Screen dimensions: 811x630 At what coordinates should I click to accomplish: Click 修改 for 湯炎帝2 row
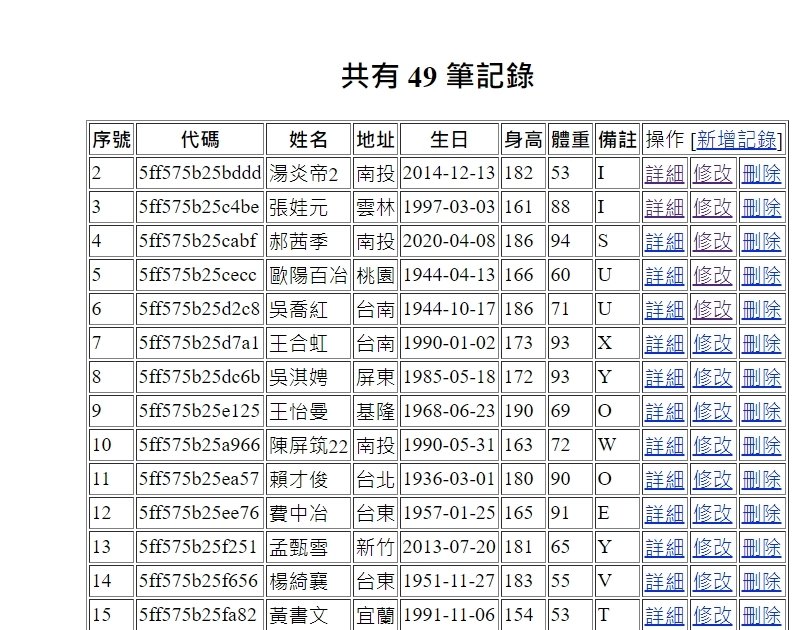(713, 174)
